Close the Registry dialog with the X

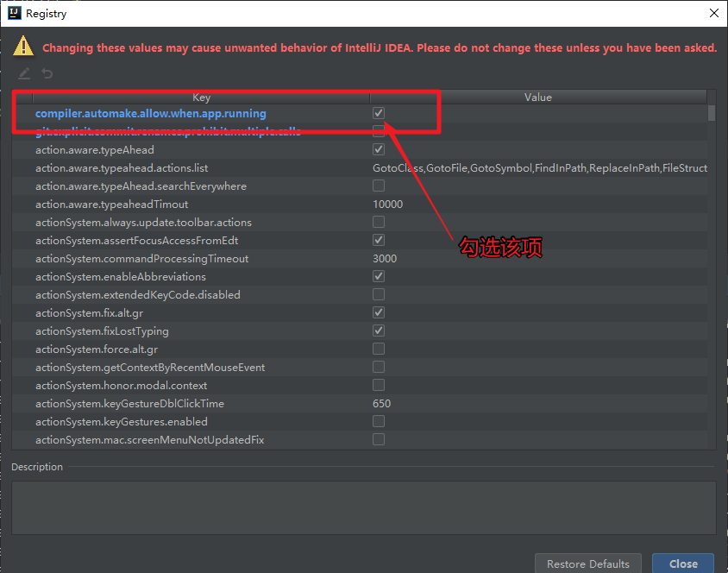pyautogui.click(x=714, y=13)
